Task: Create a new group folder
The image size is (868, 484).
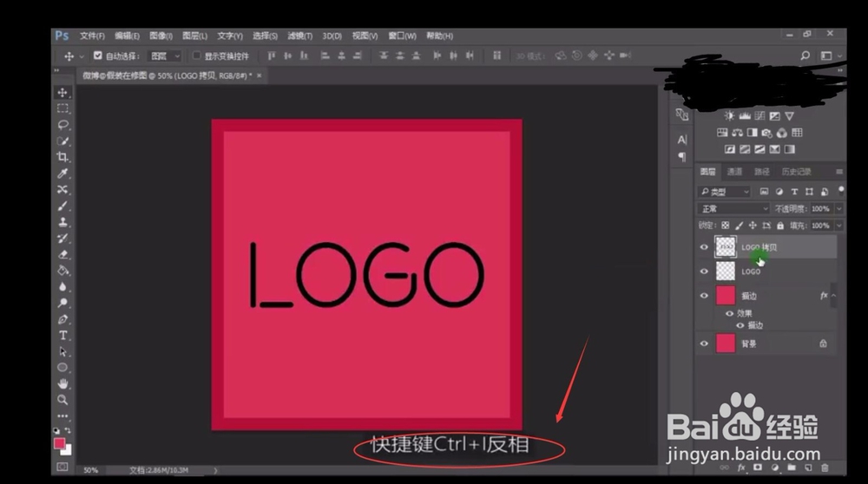Action: (792, 468)
